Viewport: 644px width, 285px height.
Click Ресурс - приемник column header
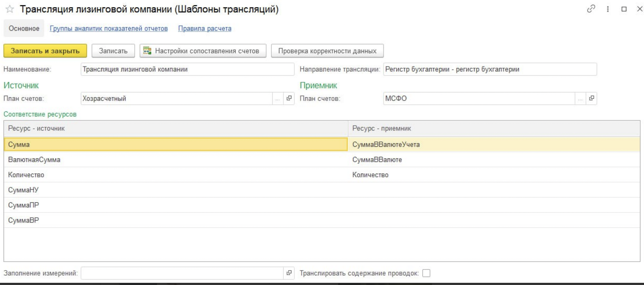coord(494,128)
